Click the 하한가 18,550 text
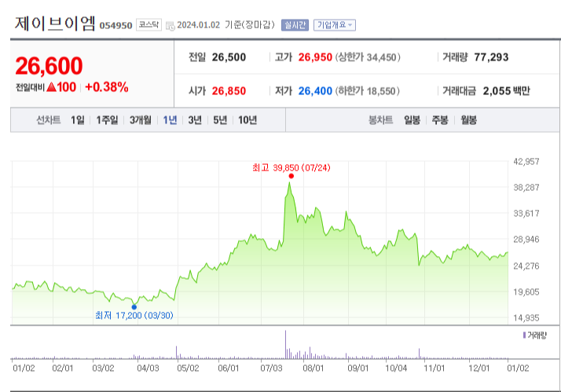Viewport: 561px width, 392px height. [367, 91]
